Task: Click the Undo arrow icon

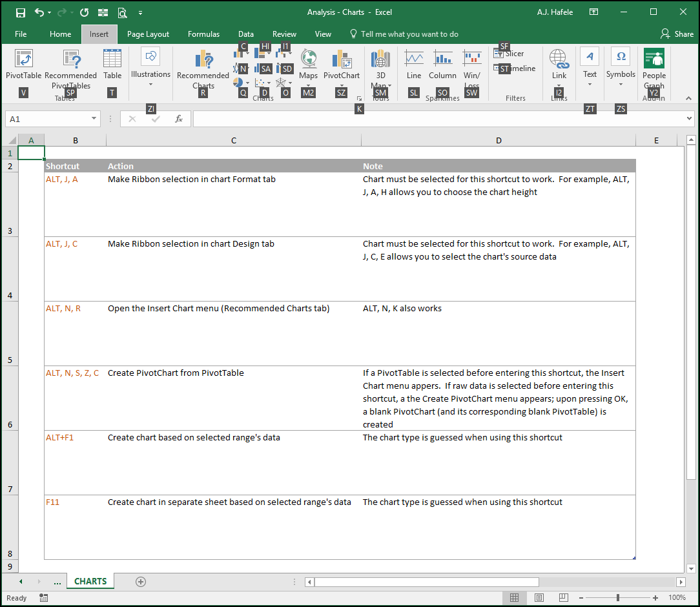Action: [x=39, y=12]
